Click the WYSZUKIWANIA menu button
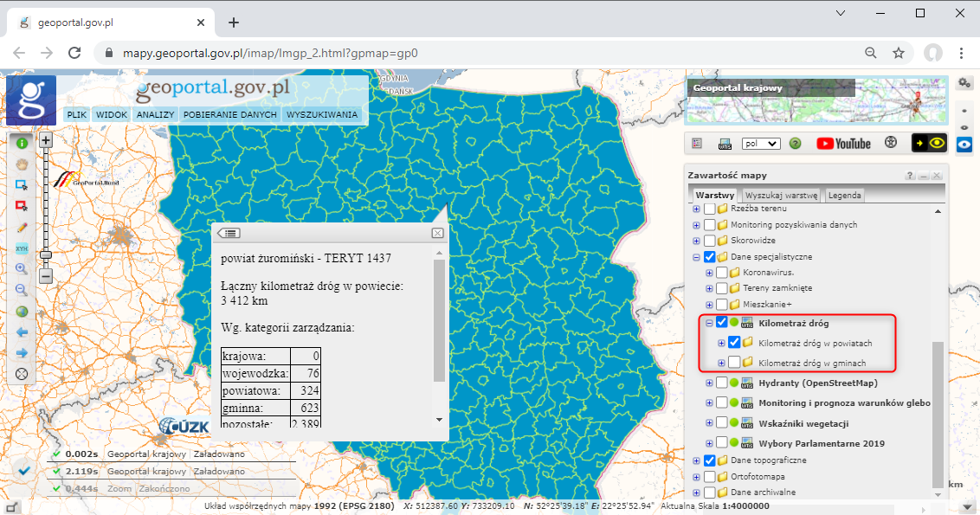Viewport: 980px width, 515px height. (321, 114)
